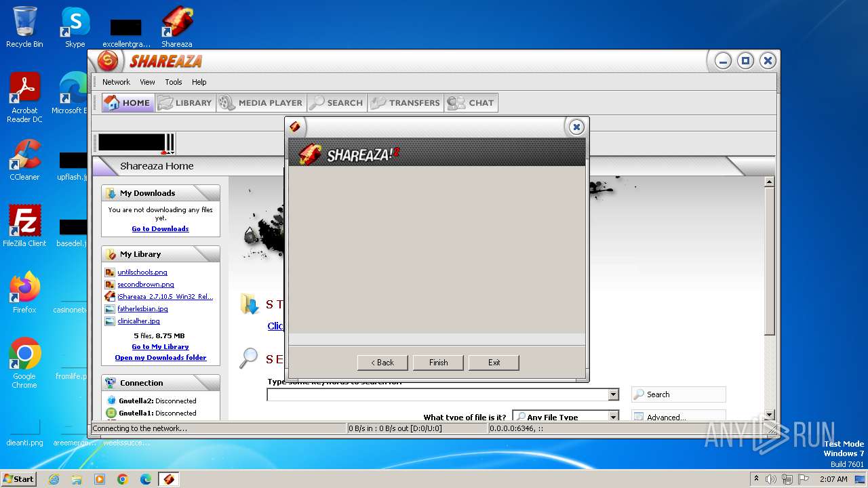Follow the Go to Downloads link
Screen dimensions: 868x488
pos(160,229)
